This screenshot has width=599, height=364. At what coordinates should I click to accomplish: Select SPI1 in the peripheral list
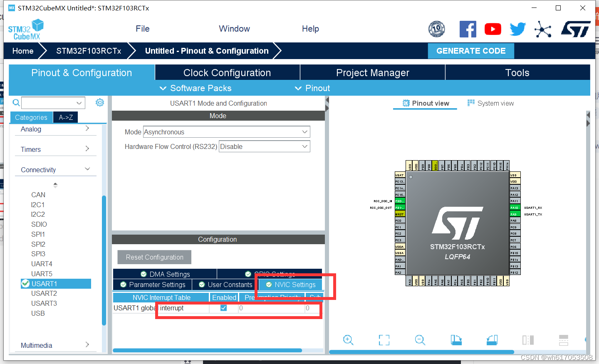click(38, 234)
